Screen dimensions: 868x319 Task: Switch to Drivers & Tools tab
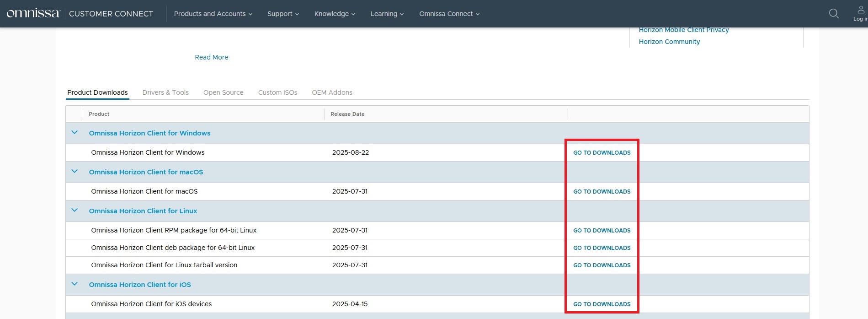pos(165,92)
